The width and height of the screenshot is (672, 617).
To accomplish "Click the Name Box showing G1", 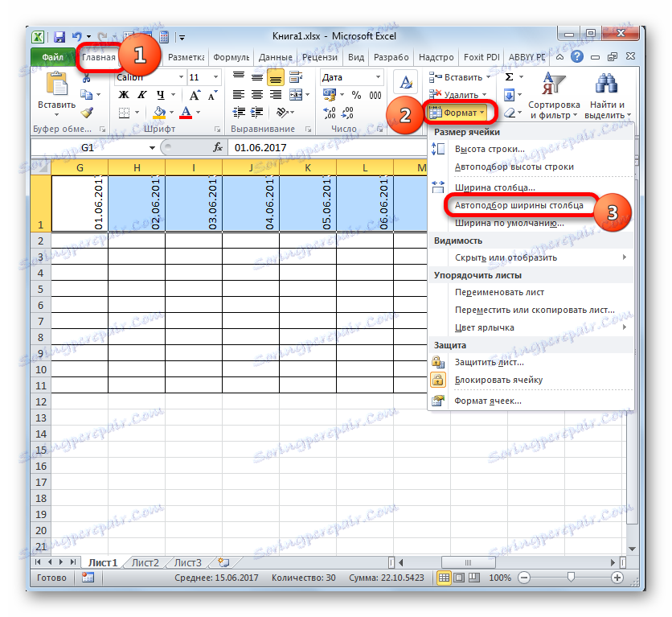I will click(x=88, y=148).
